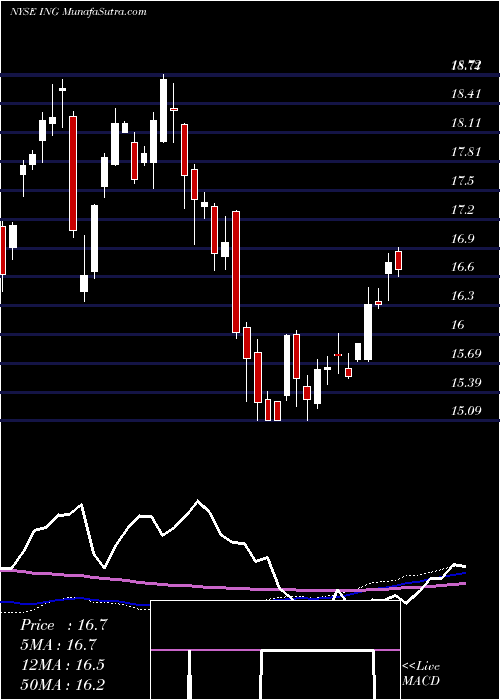Click the 15.39 price axis label
This screenshot has width=500, height=700.
click(466, 383)
